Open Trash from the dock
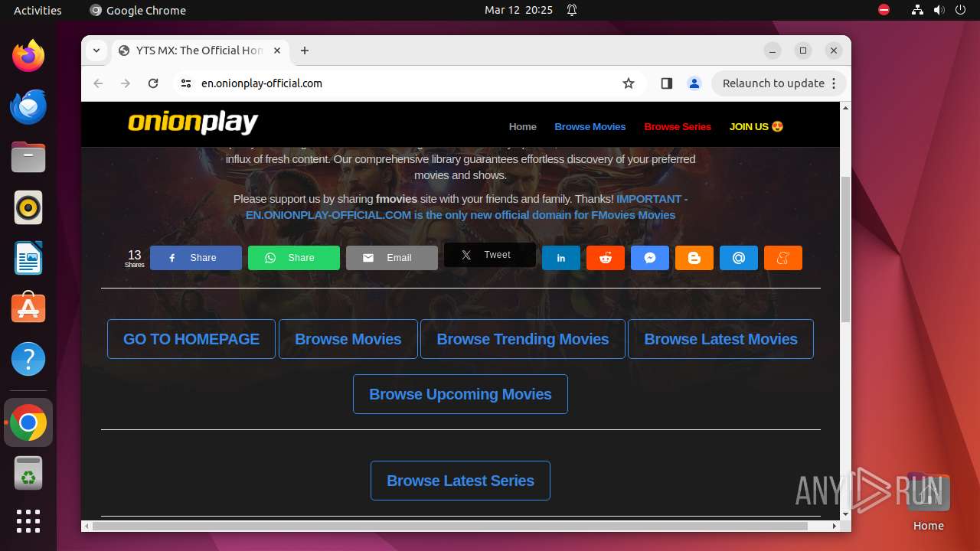 point(28,474)
